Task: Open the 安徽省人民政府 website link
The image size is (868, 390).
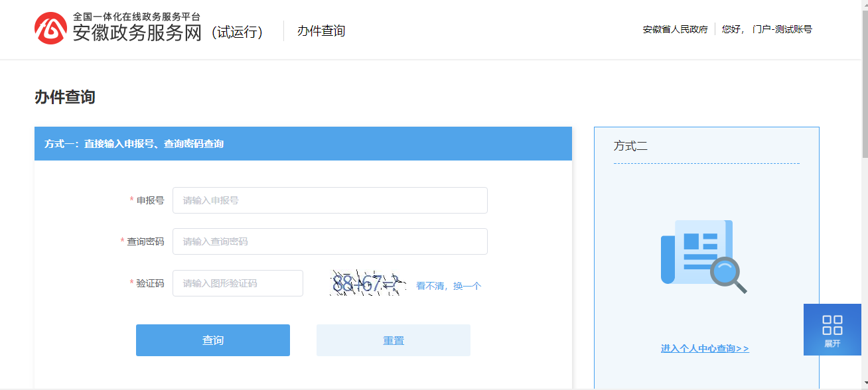Action: pyautogui.click(x=675, y=29)
